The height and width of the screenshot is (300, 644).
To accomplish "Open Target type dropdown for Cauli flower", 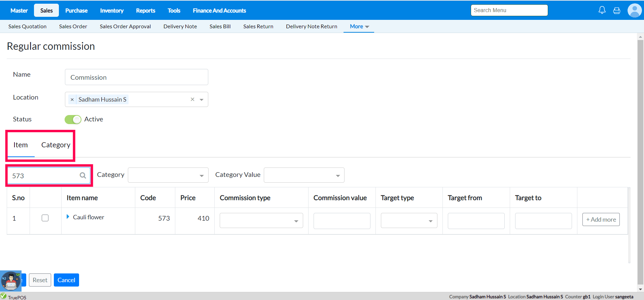I will pos(409,221).
